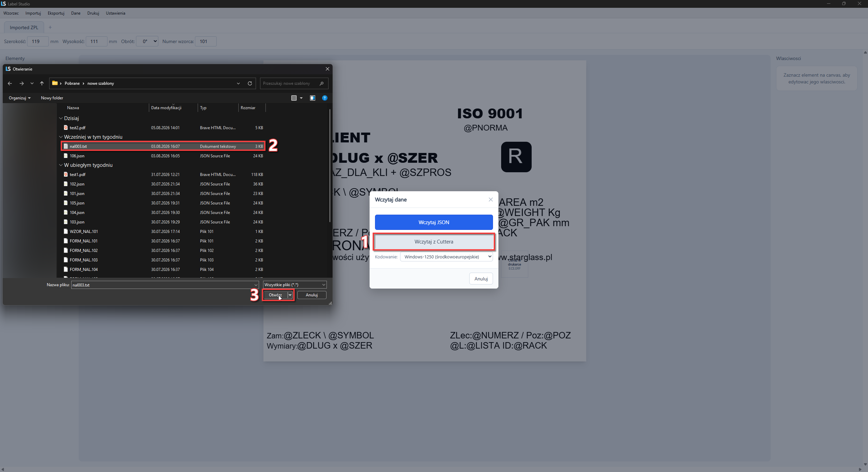
Task: Open the Obrót rotation dropdown
Action: [147, 41]
